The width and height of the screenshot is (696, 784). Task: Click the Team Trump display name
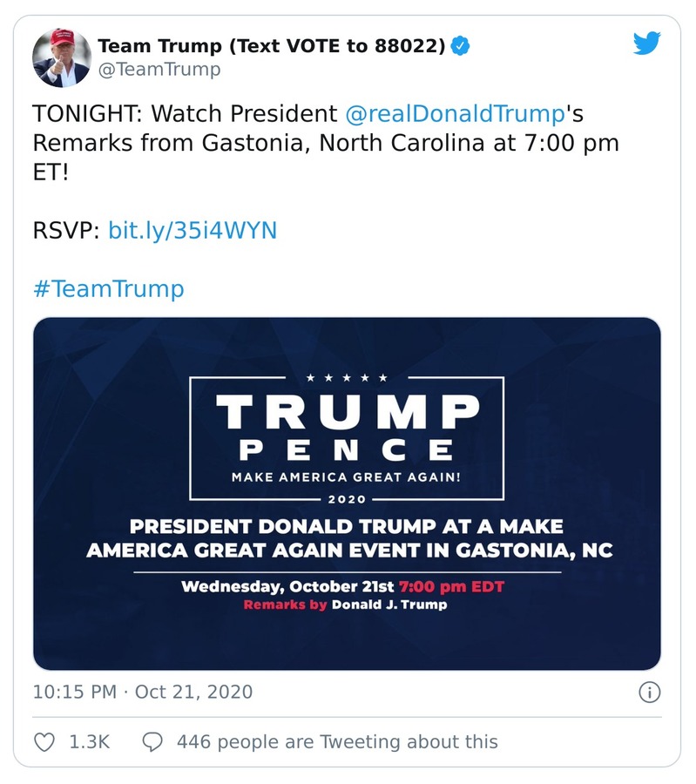point(271,46)
